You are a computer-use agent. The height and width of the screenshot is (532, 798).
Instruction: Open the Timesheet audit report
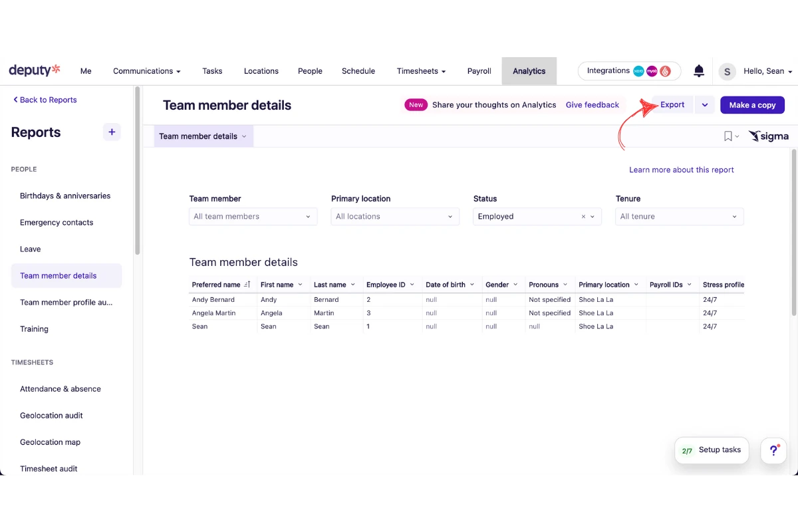(x=49, y=469)
